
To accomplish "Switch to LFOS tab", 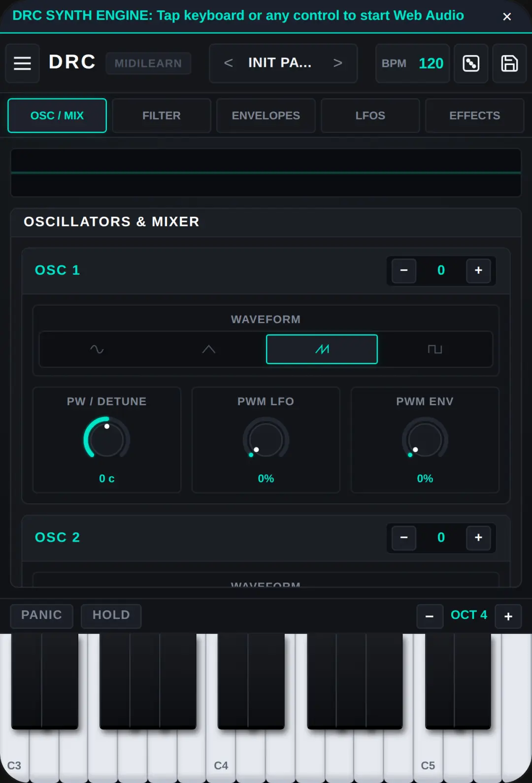I will [370, 116].
